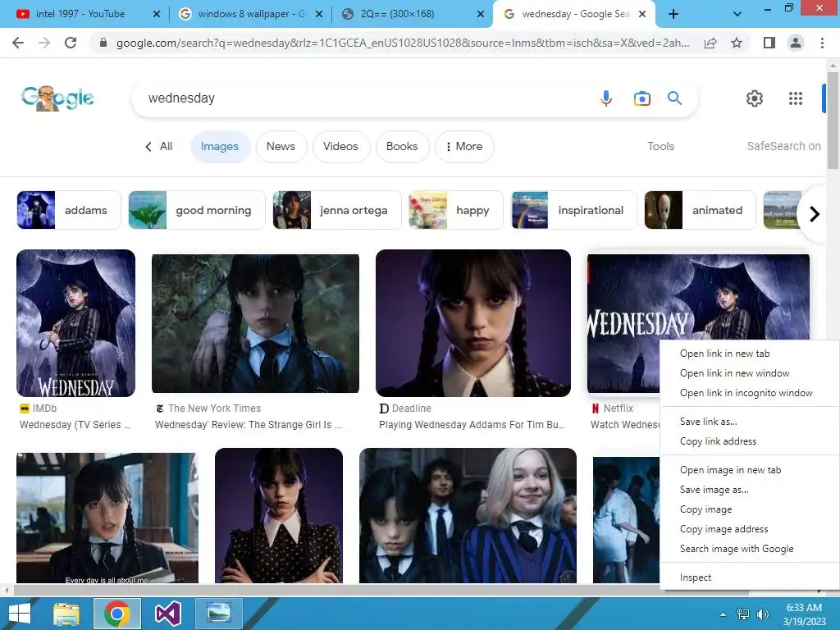The image size is (840, 630).
Task: Open the Google apps grid
Action: tap(796, 98)
